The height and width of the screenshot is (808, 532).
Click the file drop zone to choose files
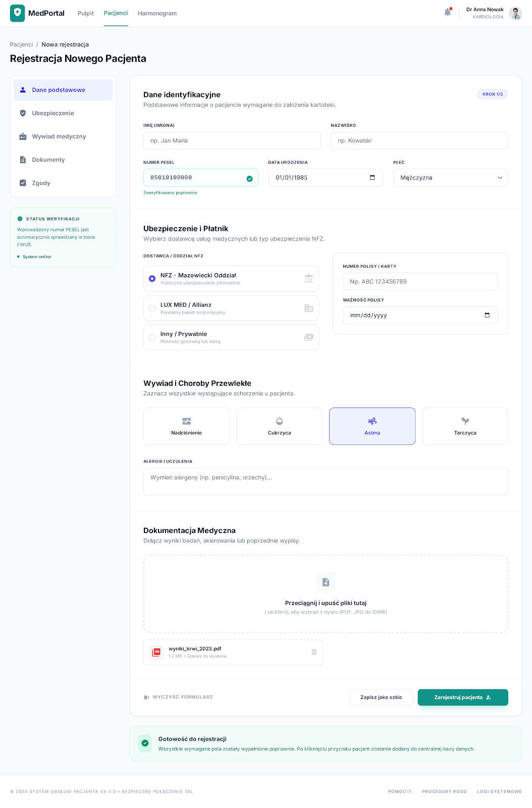(x=326, y=594)
